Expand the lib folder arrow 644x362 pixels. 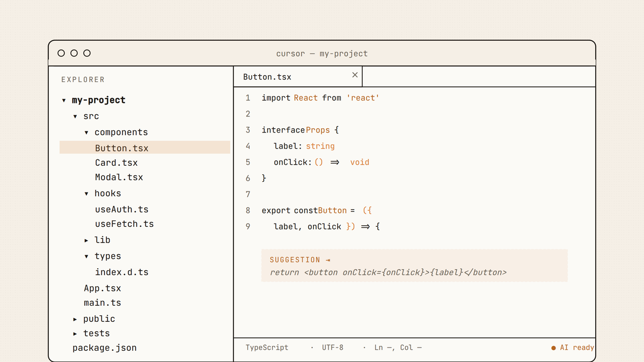tap(86, 240)
